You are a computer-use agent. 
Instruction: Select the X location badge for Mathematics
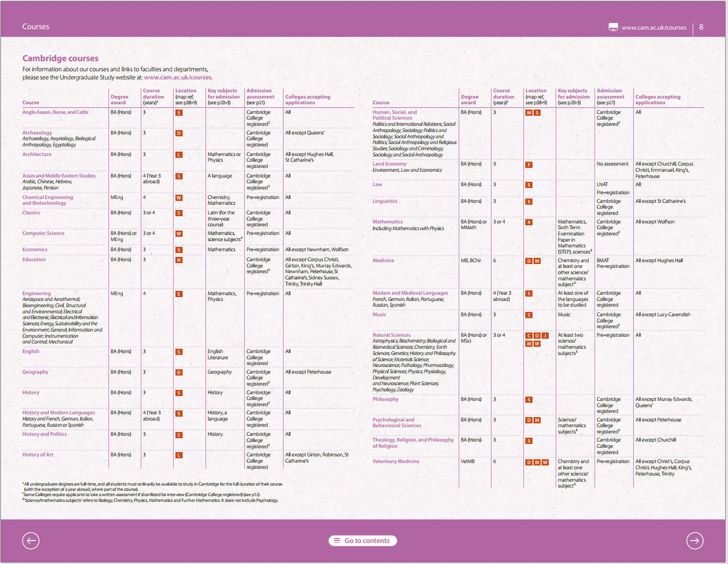(x=529, y=222)
